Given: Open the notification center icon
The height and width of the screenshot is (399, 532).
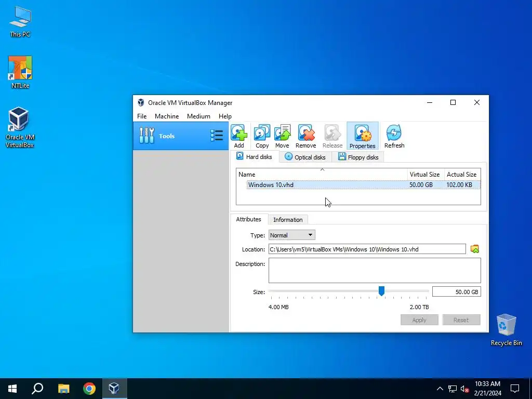Looking at the screenshot, I should tap(515, 389).
